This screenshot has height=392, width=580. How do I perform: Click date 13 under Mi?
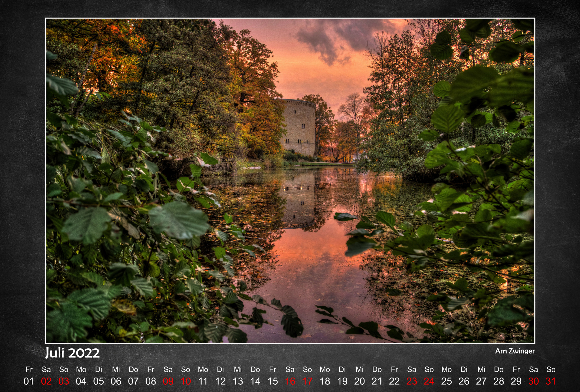pyautogui.click(x=238, y=381)
